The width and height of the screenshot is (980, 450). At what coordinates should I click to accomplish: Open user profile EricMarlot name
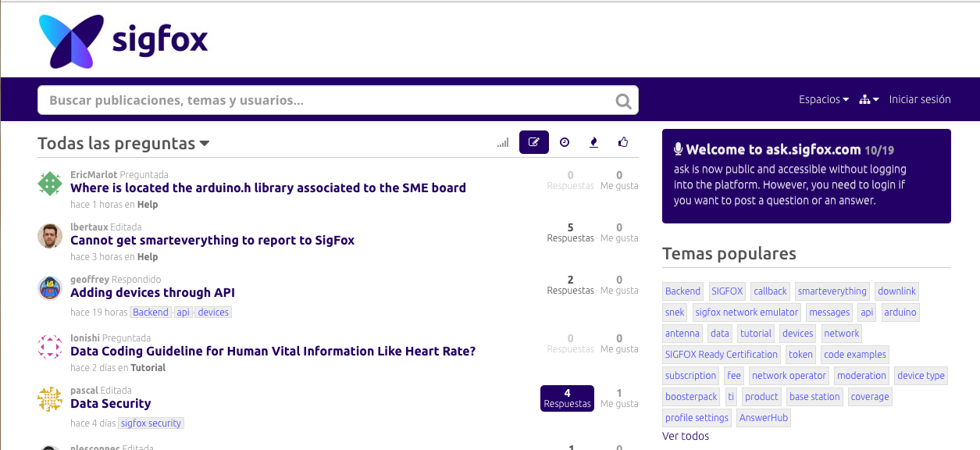pos(94,175)
